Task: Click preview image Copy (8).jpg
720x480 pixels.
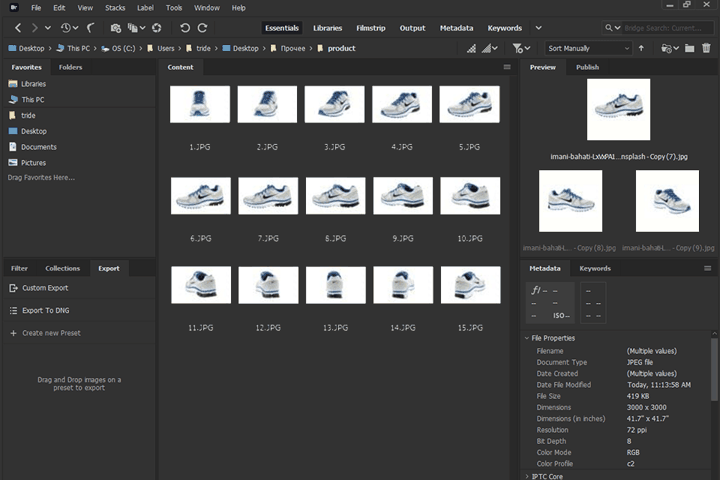Action: [570, 201]
